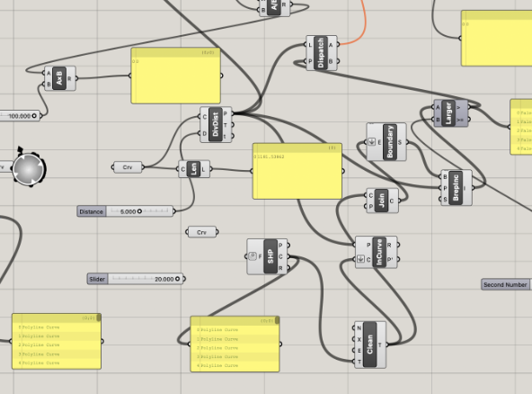Image resolution: width=532 pixels, height=394 pixels.
Task: Click the BrepInc input S grip
Action: (440, 200)
